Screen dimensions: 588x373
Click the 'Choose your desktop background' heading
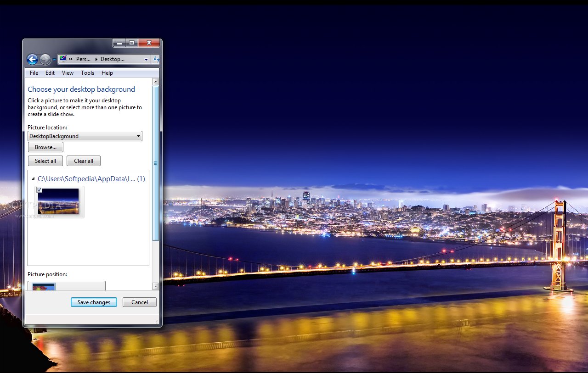tap(81, 89)
